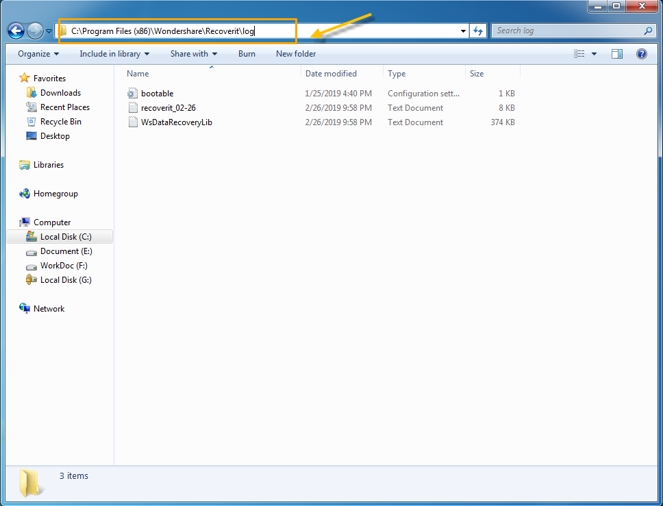The image size is (663, 506).
Task: Click the Favorites star icon
Action: (x=24, y=78)
